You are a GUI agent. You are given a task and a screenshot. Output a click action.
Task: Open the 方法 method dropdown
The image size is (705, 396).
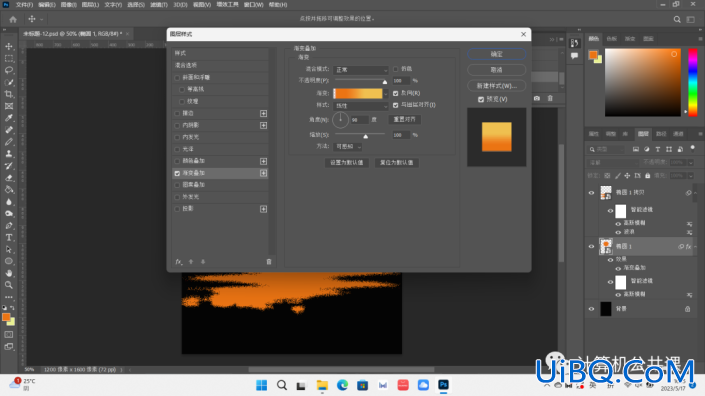(348, 147)
